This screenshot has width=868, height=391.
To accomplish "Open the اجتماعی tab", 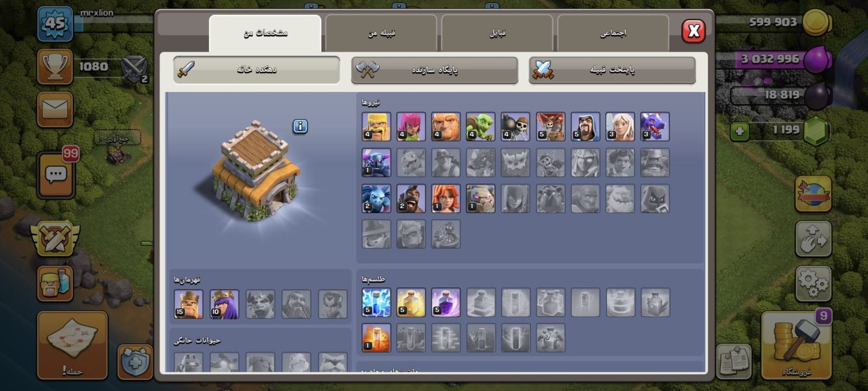I will tap(613, 33).
